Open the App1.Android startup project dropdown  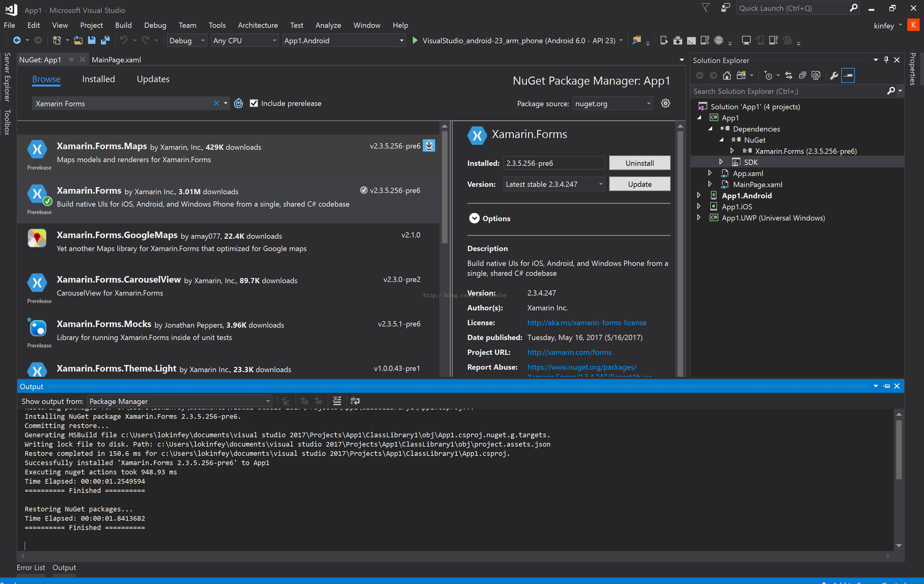point(344,40)
